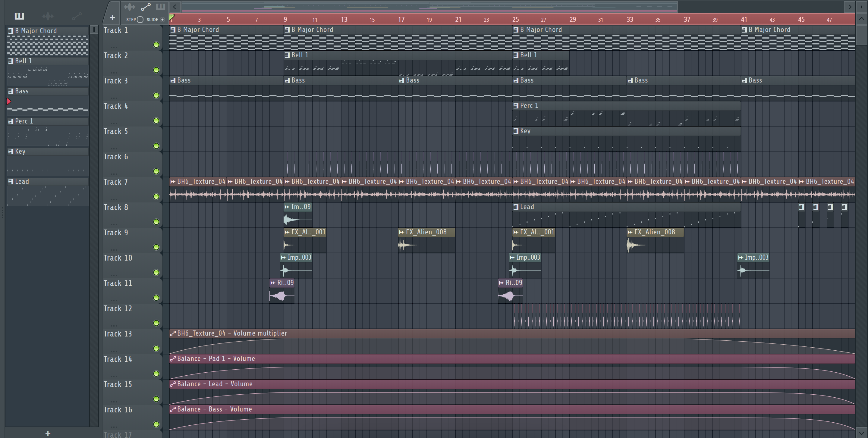Open clip menu of Bell 1 clip at bar 9
Image resolution: width=868 pixels, height=438 pixels.
coord(287,55)
